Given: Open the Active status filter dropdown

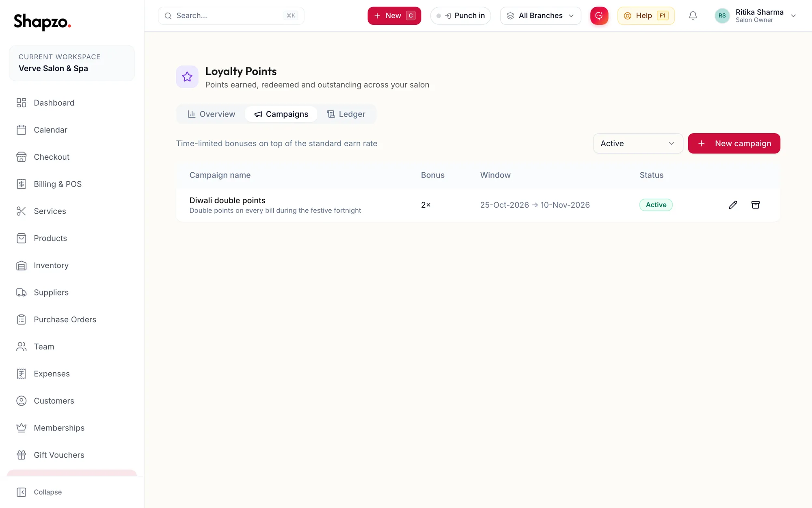Looking at the screenshot, I should pyautogui.click(x=638, y=143).
